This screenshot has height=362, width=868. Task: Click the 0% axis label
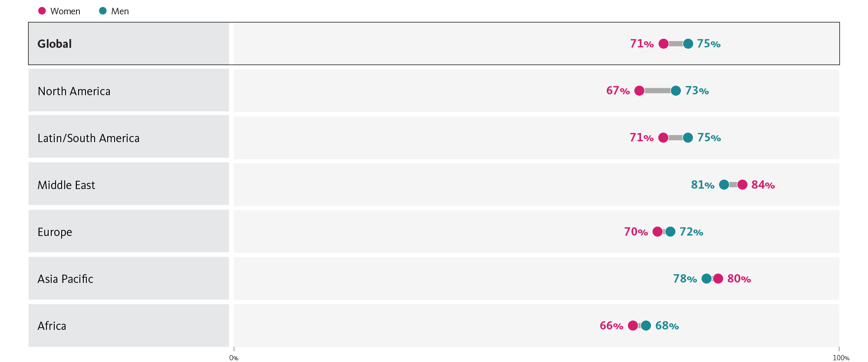coord(234,358)
